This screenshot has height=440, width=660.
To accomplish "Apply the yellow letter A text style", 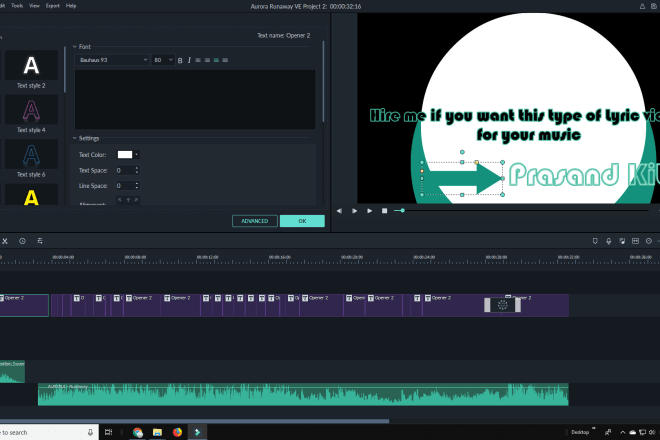I will [31, 195].
